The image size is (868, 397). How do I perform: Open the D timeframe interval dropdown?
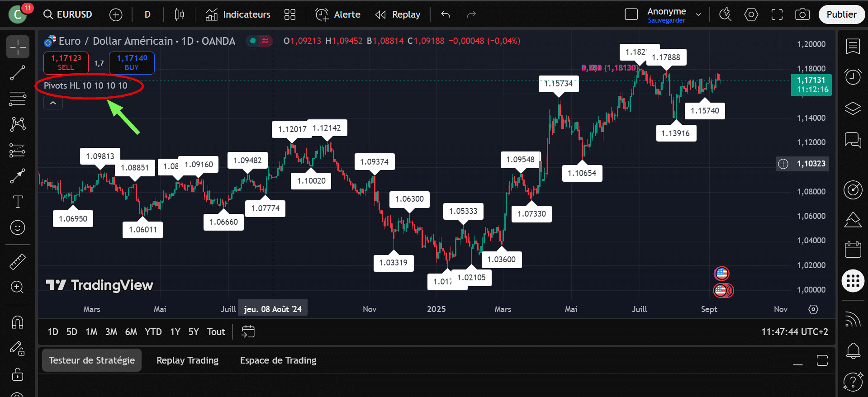(x=147, y=14)
